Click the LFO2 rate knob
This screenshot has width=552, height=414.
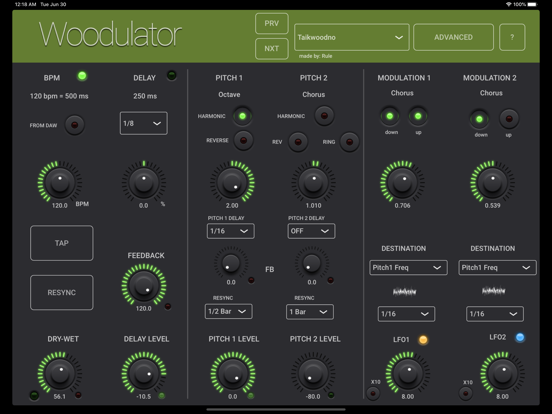pyautogui.click(x=502, y=373)
